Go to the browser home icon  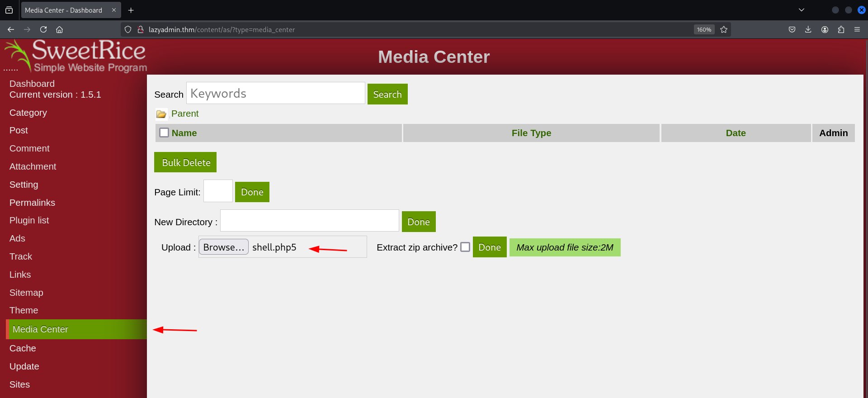tap(59, 29)
